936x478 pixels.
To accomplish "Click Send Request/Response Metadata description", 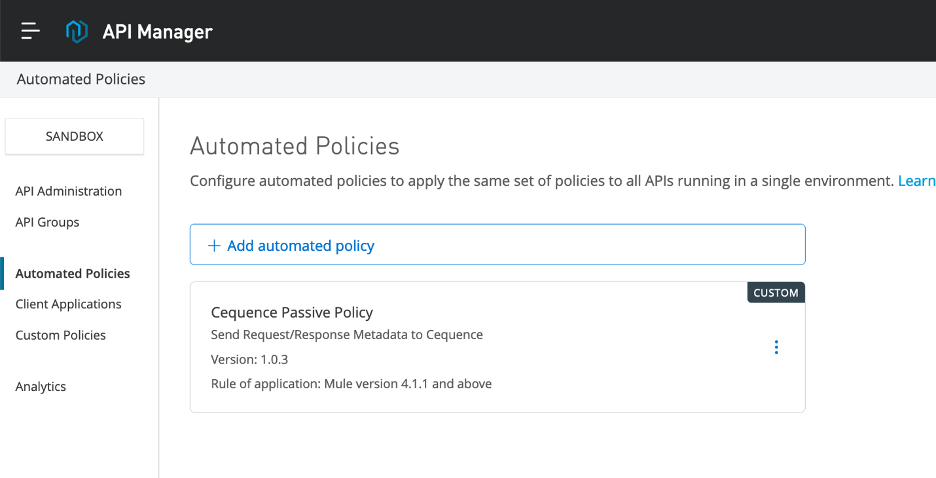I will pyautogui.click(x=347, y=335).
